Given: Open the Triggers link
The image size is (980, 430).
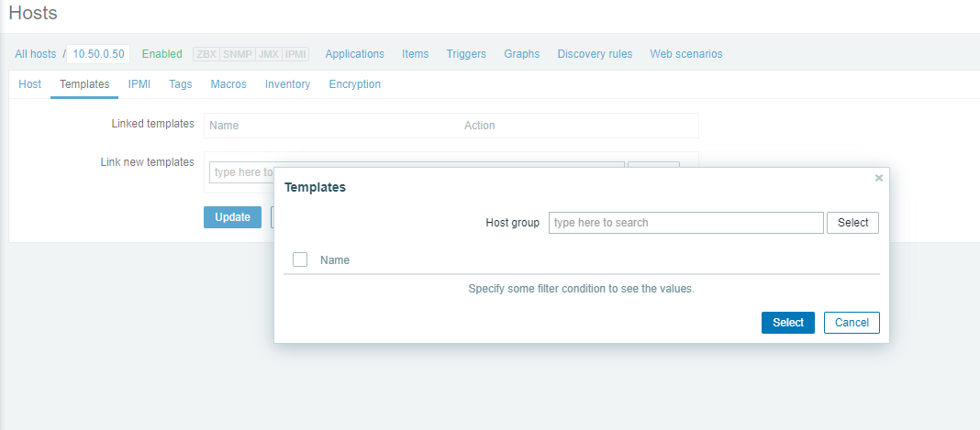Looking at the screenshot, I should (x=466, y=54).
